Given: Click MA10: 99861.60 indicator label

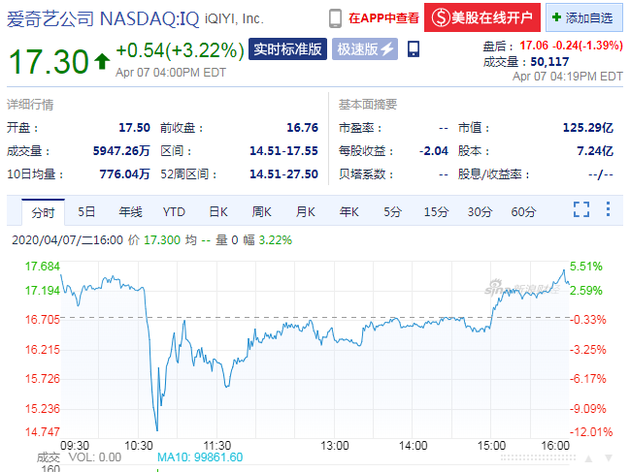Looking at the screenshot, I should pos(200,457).
